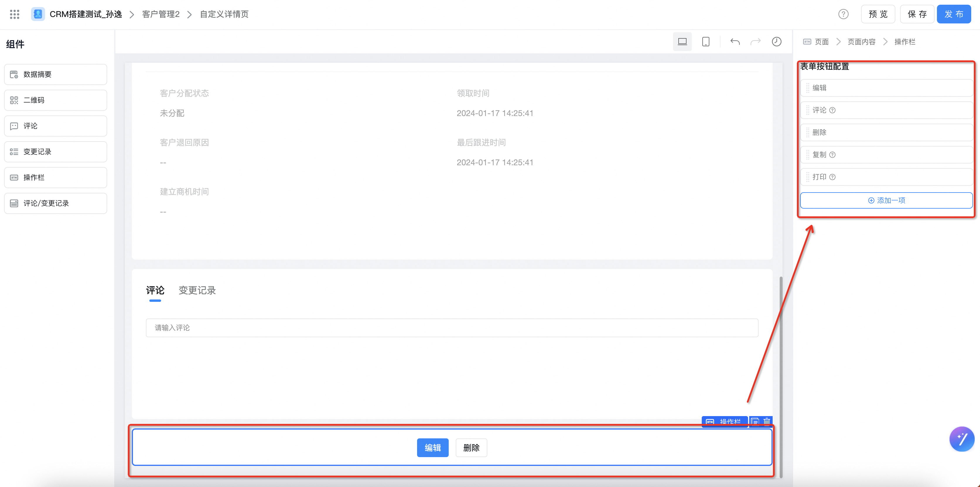Click the 删除 button in action bar
The height and width of the screenshot is (487, 980).
point(471,448)
